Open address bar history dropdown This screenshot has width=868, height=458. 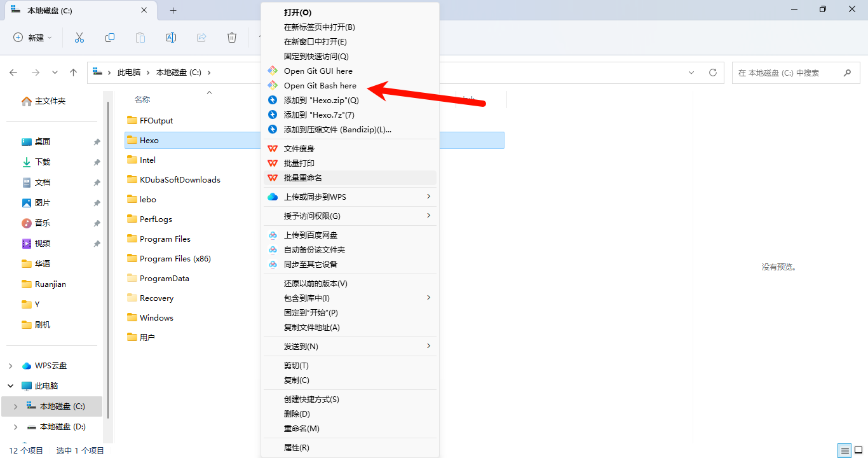pos(691,73)
